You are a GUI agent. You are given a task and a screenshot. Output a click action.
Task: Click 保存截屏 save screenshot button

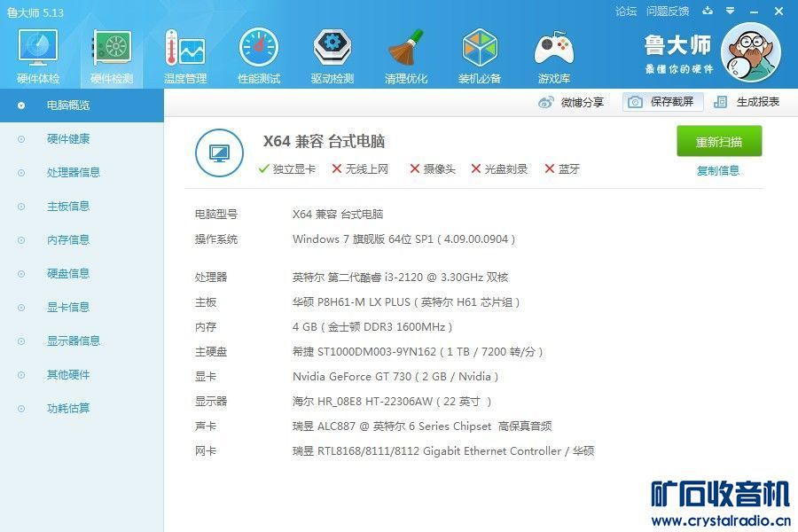click(x=662, y=102)
